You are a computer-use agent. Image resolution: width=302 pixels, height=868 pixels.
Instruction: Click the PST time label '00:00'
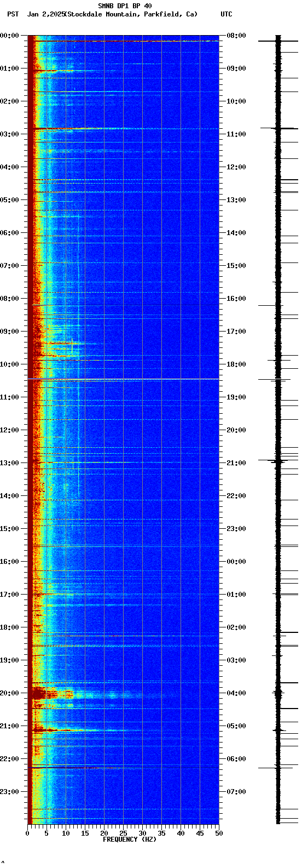(x=10, y=36)
